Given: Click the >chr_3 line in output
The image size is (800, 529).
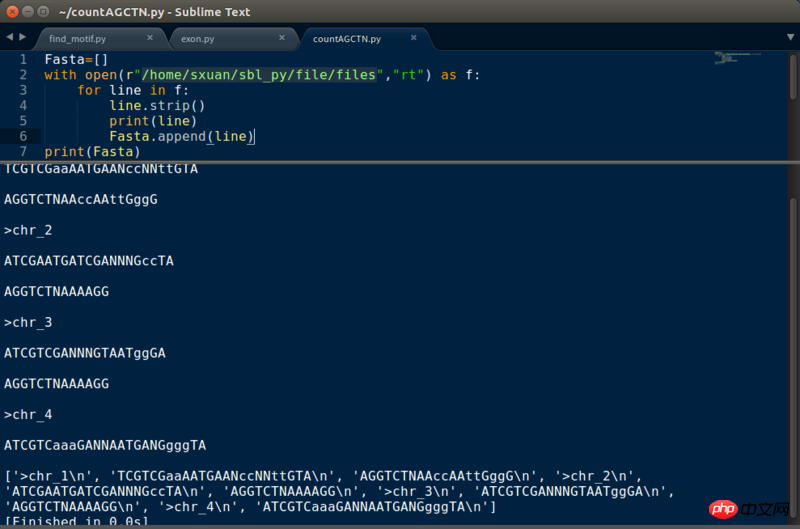Looking at the screenshot, I should [x=28, y=322].
